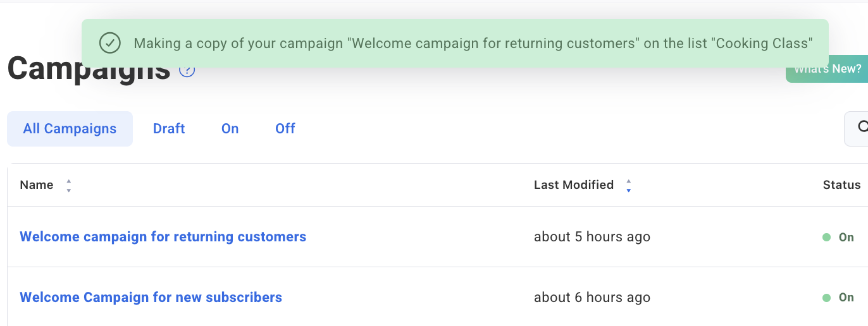Sort Name column ascending with up arrow
The height and width of the screenshot is (326, 868).
[x=68, y=181]
